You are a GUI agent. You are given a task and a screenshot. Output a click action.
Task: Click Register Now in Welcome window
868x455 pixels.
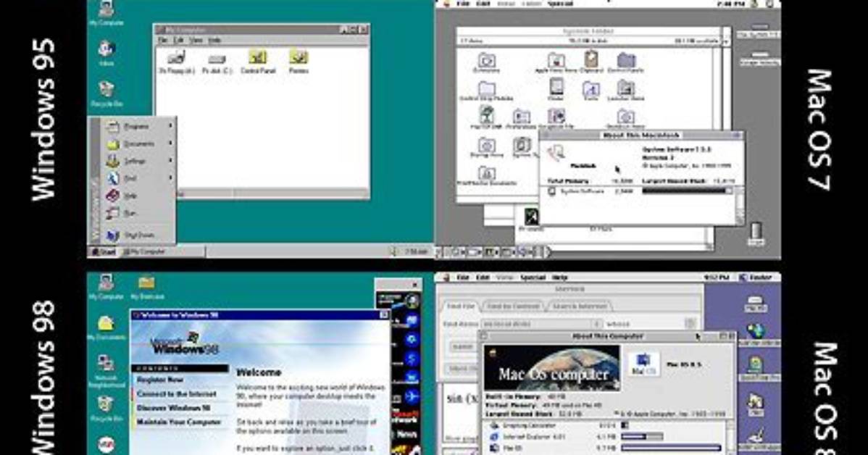160,380
